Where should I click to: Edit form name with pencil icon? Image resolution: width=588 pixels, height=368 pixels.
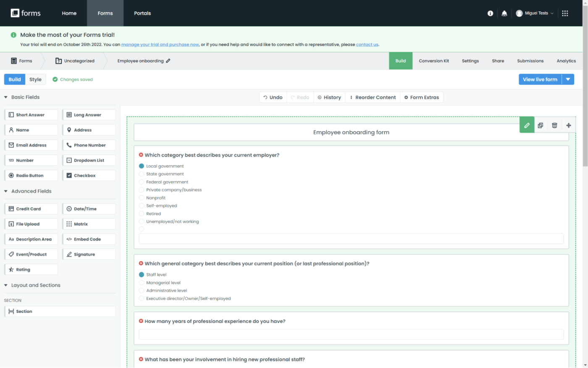click(x=168, y=61)
